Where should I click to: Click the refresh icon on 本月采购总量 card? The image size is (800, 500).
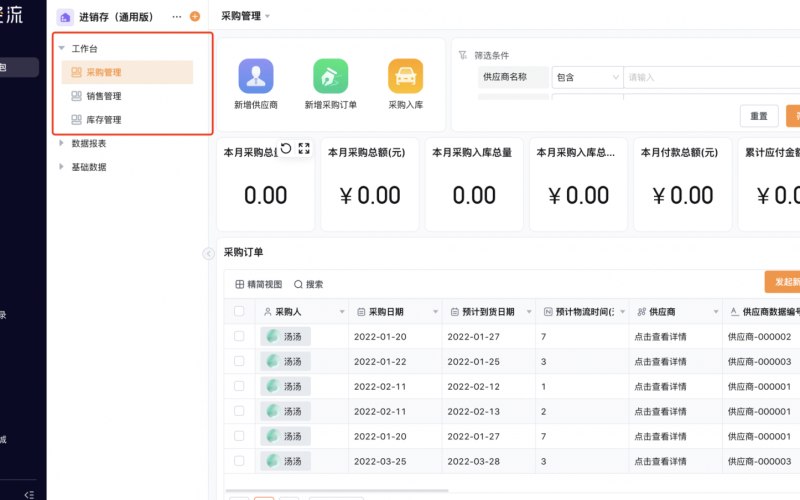[286, 148]
